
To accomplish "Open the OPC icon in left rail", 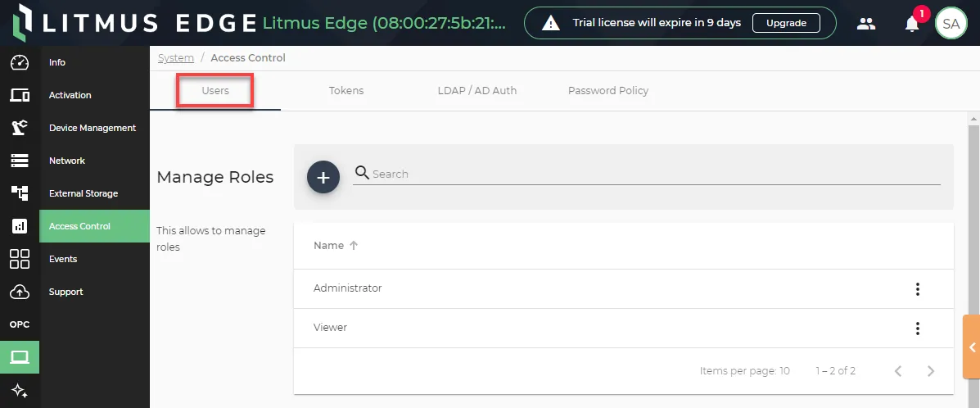I will 20,324.
